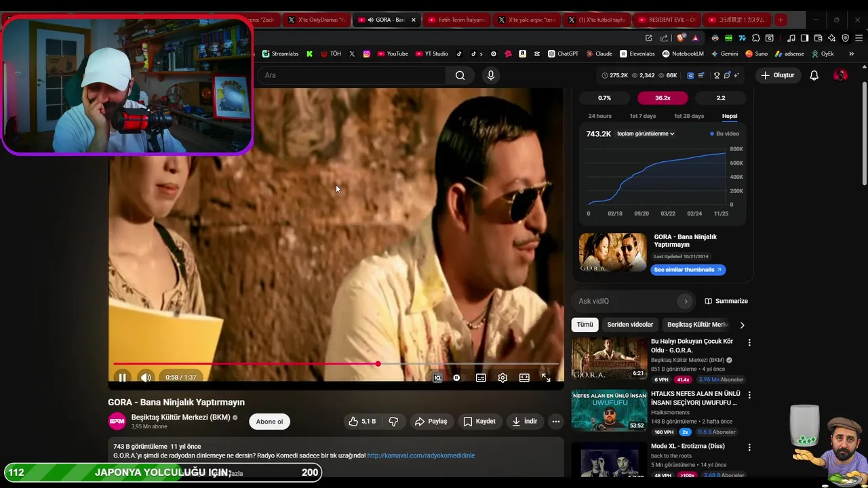Mute the video volume speaker
This screenshot has width=868, height=488.
146,378
